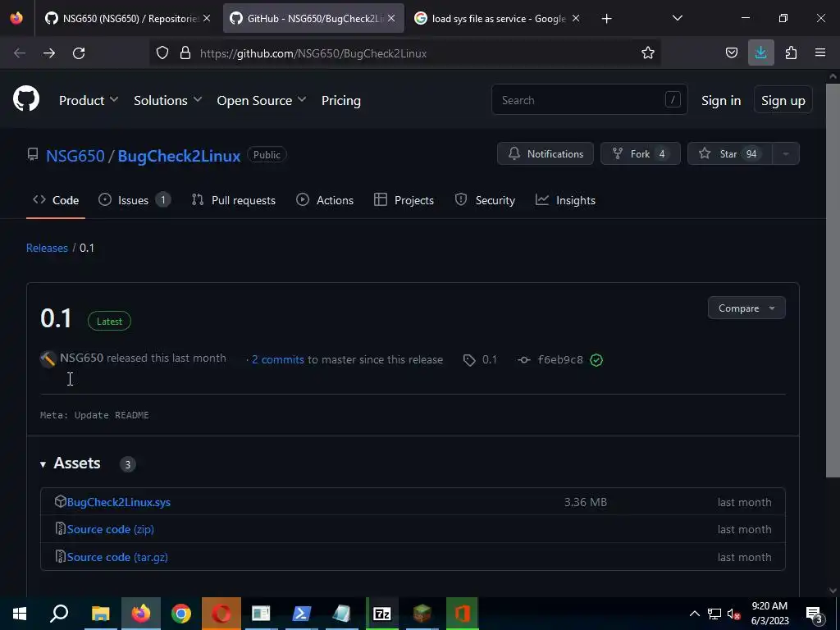840x630 pixels.
Task: Open Pull requests tab
Action: click(x=234, y=200)
